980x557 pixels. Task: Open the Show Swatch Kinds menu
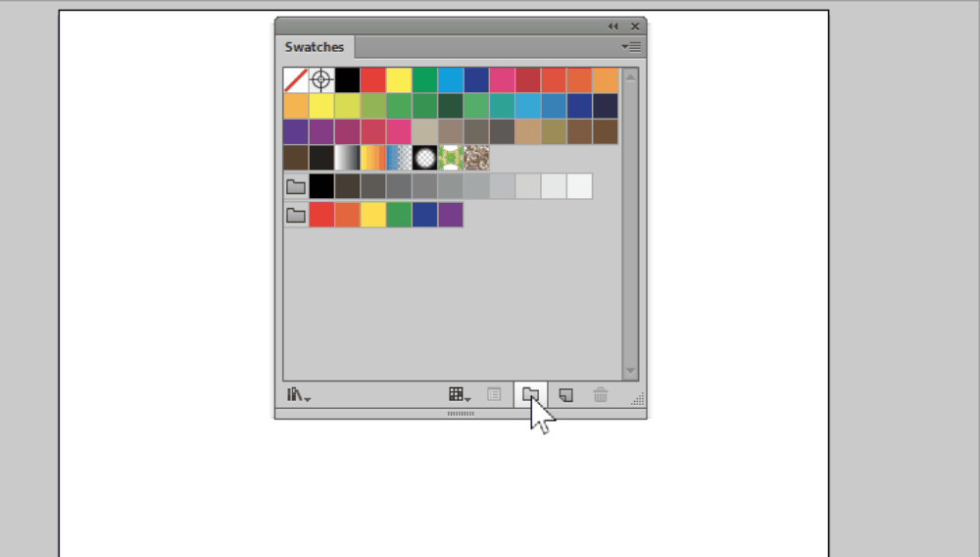coord(460,394)
